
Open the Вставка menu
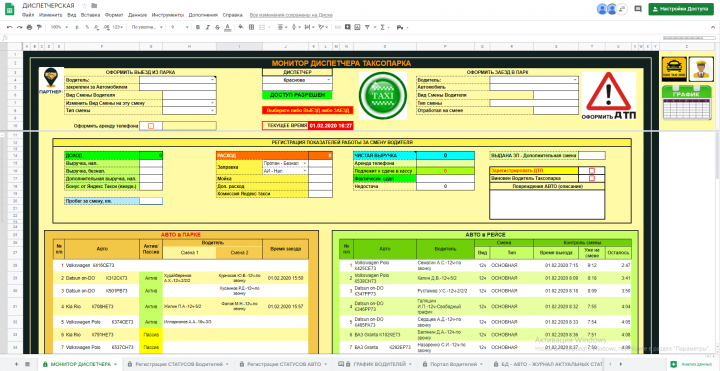point(90,15)
